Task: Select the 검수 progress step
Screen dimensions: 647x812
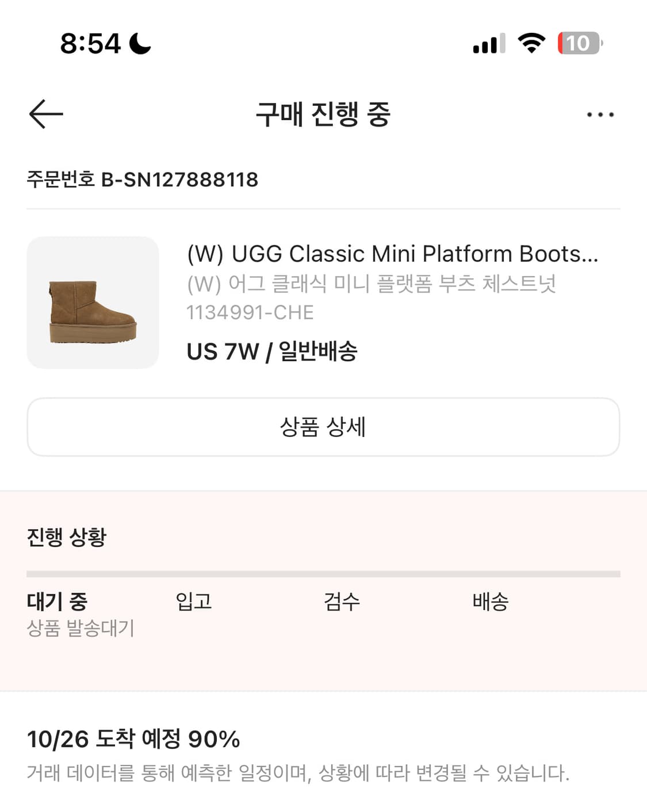Action: pyautogui.click(x=342, y=602)
